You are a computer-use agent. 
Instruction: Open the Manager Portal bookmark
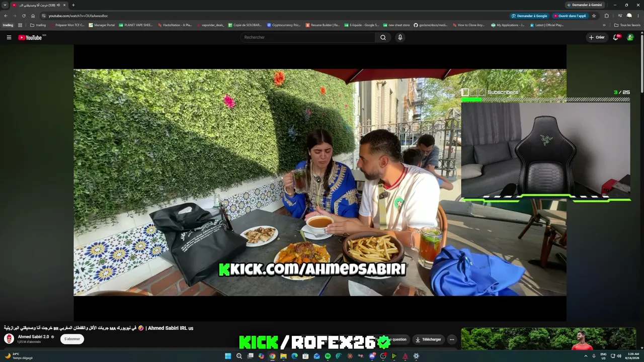[102, 25]
